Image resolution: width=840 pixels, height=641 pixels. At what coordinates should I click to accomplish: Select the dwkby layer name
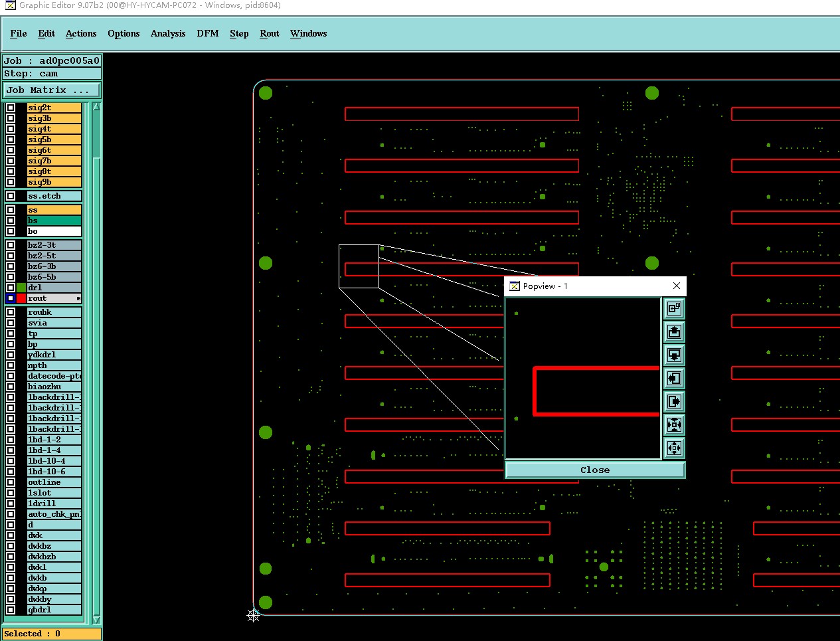click(x=54, y=599)
